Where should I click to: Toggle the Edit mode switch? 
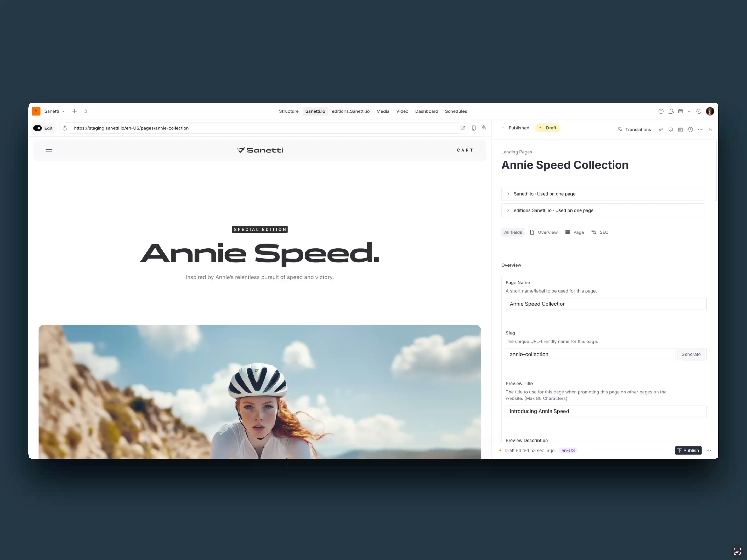click(37, 128)
